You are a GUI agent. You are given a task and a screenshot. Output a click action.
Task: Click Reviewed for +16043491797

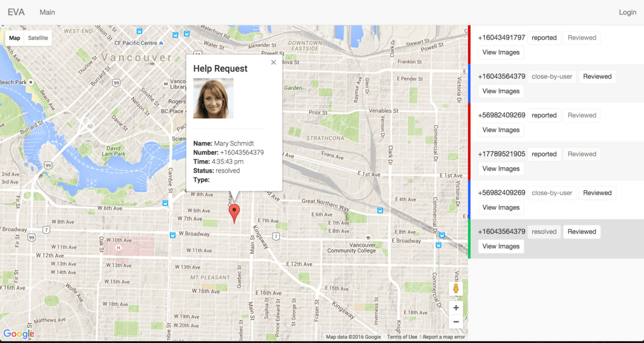click(582, 37)
